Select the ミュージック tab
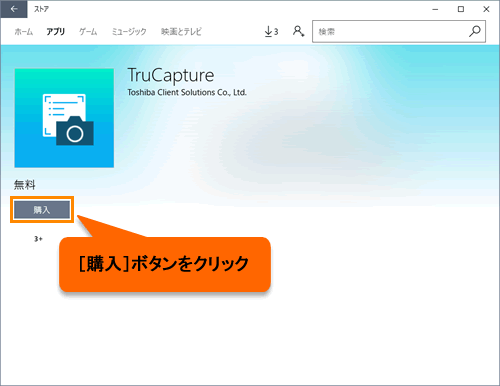This screenshot has width=500, height=386. click(x=129, y=32)
